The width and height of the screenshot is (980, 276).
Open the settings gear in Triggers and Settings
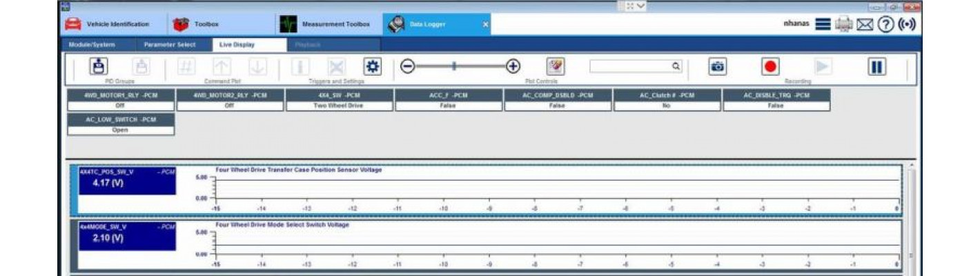373,66
